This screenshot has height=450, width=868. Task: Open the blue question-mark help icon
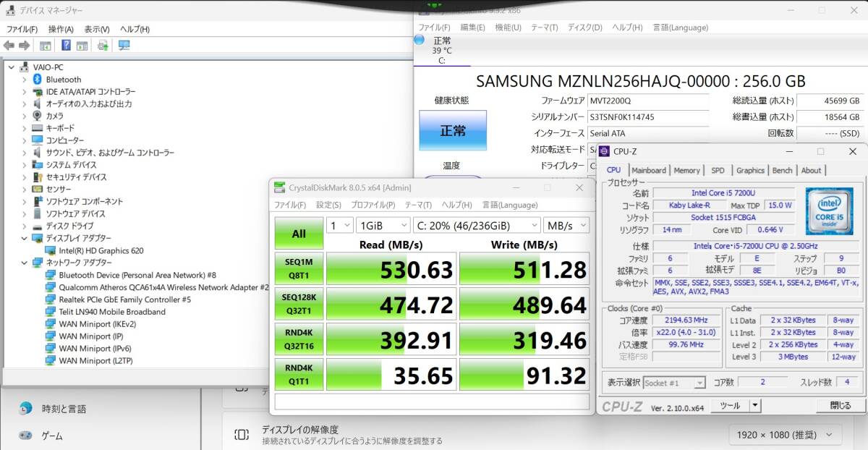point(66,46)
